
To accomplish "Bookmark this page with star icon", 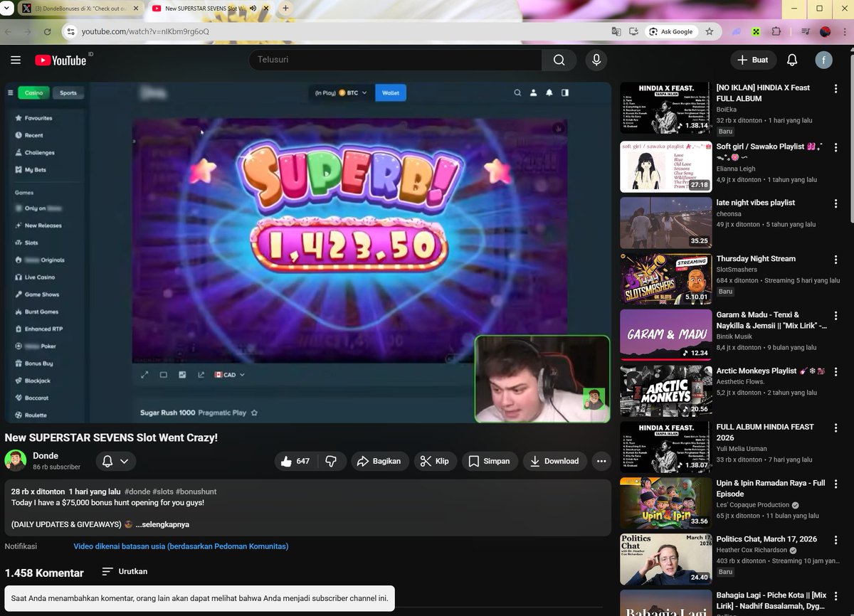I will (x=710, y=31).
